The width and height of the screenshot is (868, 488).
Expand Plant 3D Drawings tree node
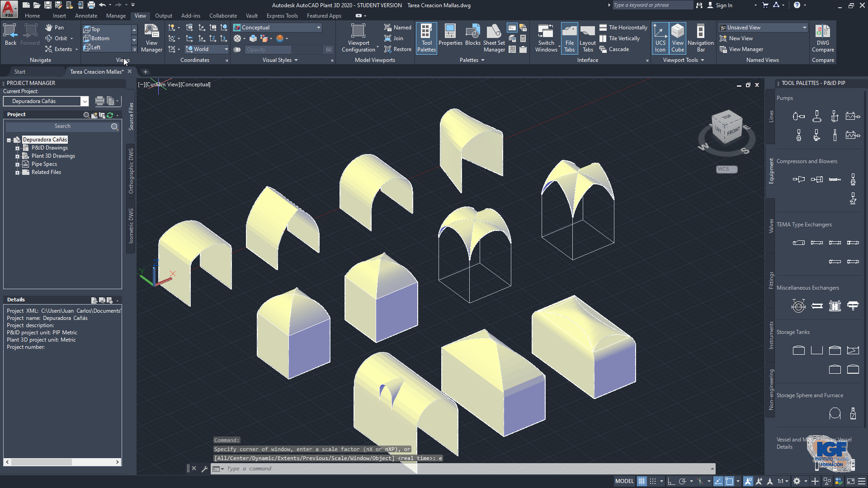[17, 156]
